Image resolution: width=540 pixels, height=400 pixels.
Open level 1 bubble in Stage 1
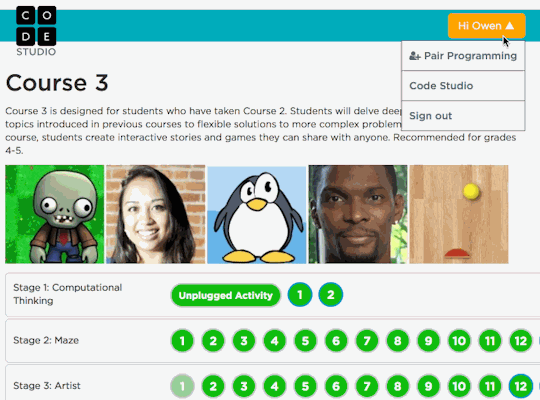[300, 295]
